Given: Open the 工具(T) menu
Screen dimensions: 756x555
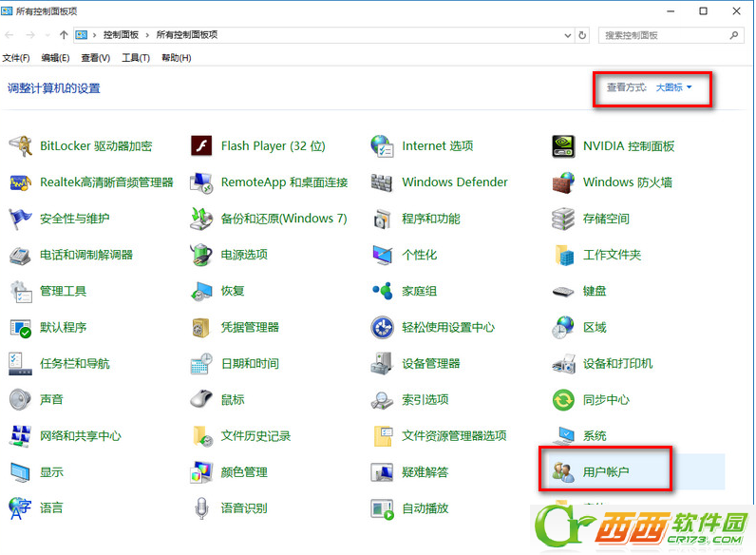Looking at the screenshot, I should pos(136,58).
